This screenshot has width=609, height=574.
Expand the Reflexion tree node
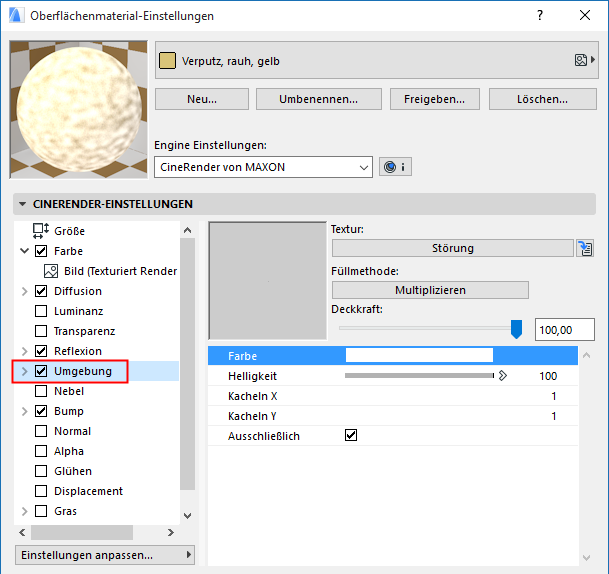point(24,351)
